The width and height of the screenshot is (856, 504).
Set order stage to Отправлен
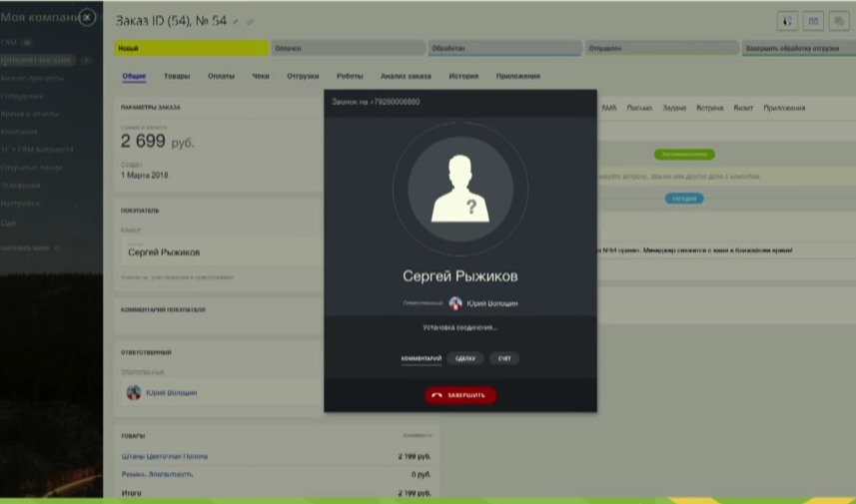[x=661, y=48]
